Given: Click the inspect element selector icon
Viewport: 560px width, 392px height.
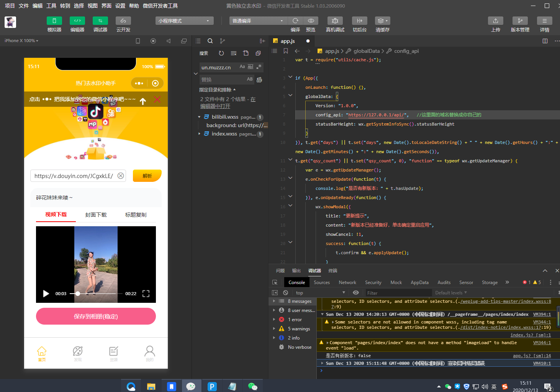Looking at the screenshot, I should [x=275, y=283].
